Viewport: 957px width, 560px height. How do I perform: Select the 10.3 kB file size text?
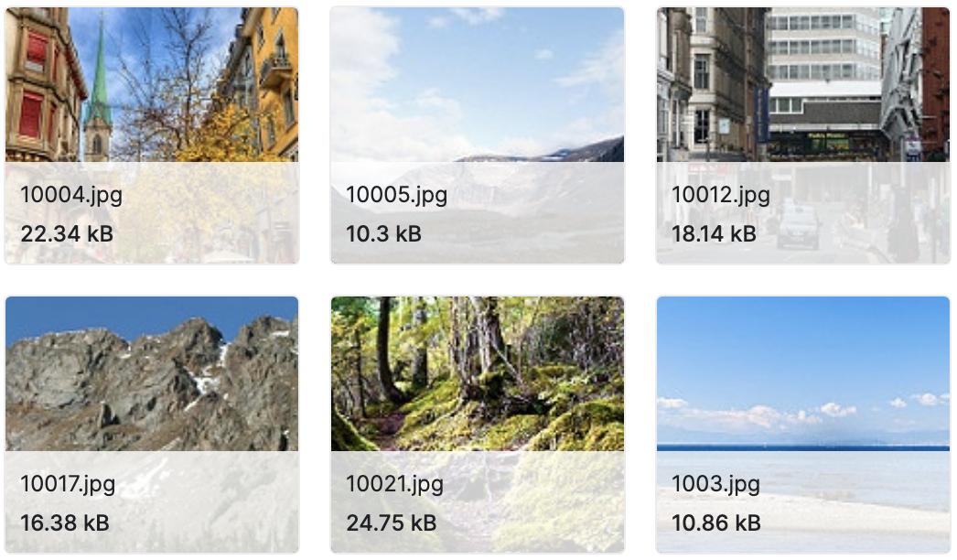pyautogui.click(x=384, y=234)
